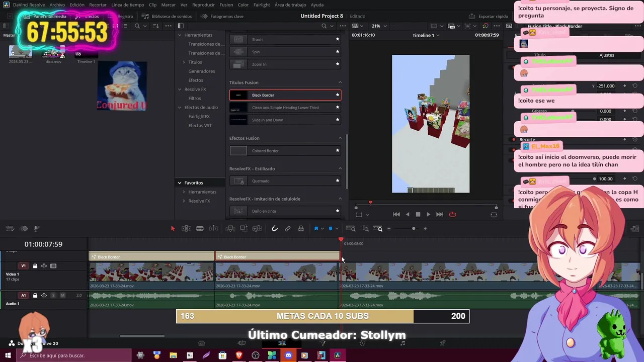Collapse the ResolveFX – Estilizado section
Screen dimensions: 644x362
click(x=340, y=169)
